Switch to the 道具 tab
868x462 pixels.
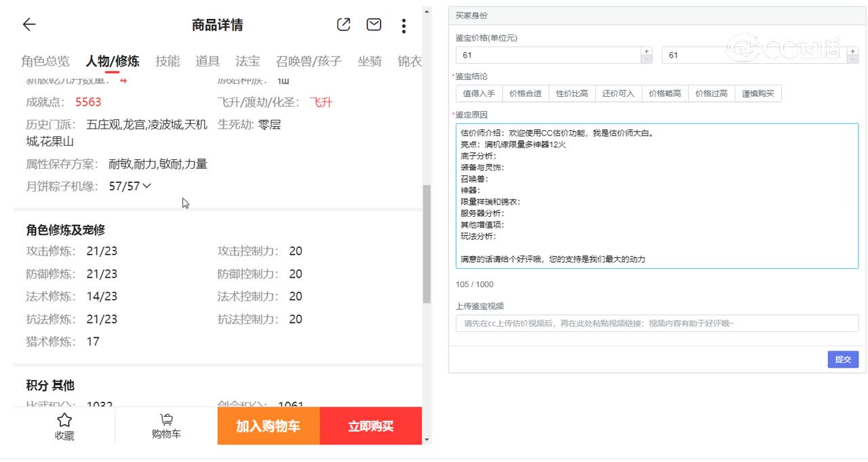pyautogui.click(x=207, y=61)
